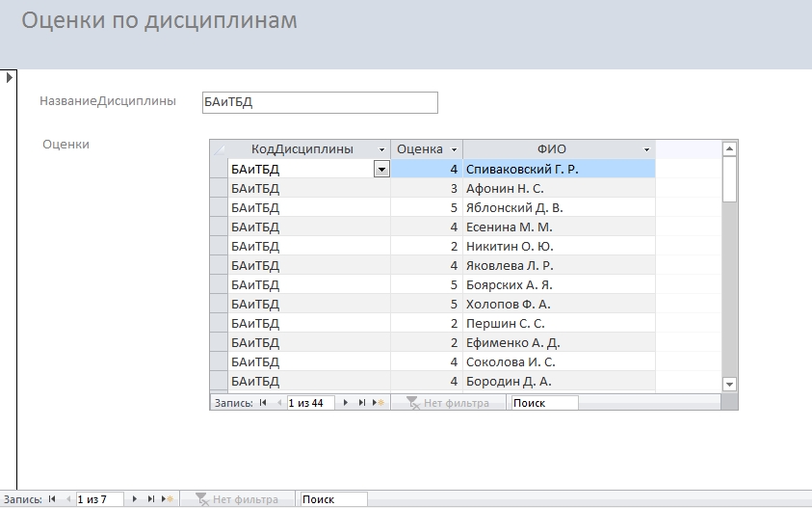The image size is (812, 508).
Task: Click grade 3 in Афонин Н. С. row
Action: 427,188
